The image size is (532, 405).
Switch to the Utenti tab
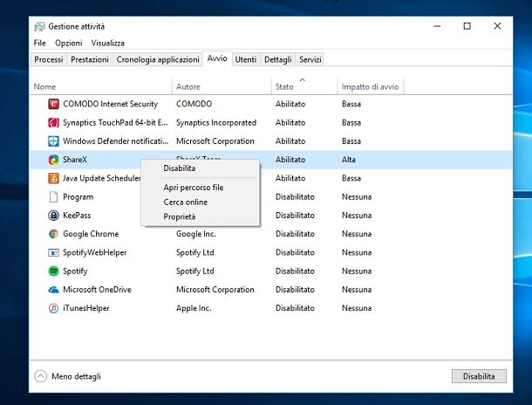(x=246, y=59)
